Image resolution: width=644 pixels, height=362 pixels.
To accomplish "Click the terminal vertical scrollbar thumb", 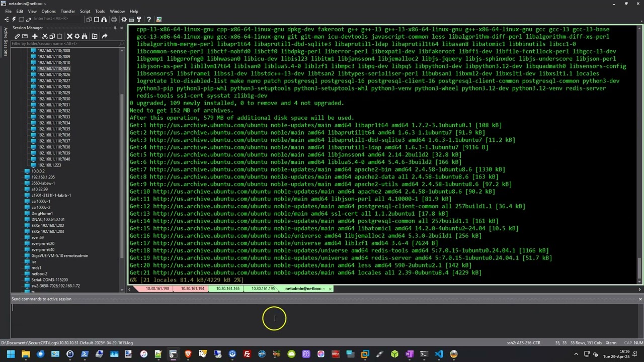I will pos(640,267).
